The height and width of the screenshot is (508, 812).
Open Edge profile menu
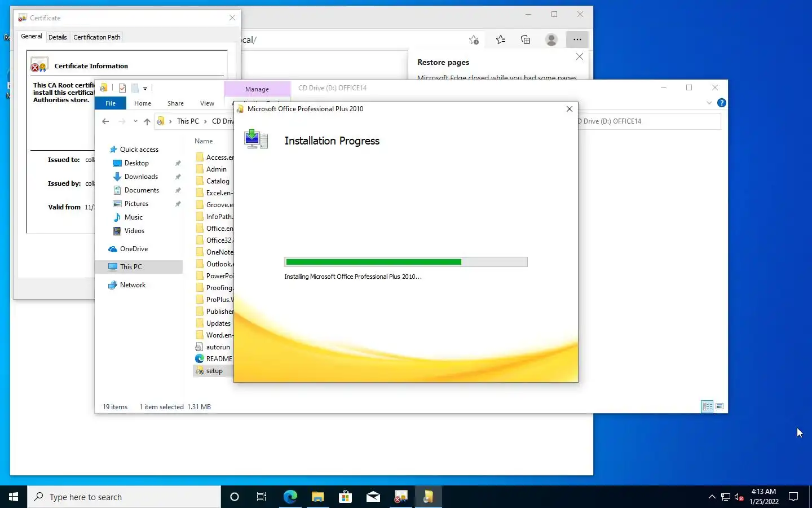[551, 40]
